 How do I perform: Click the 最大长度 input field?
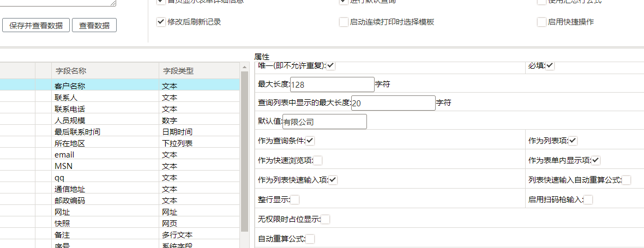(332, 84)
